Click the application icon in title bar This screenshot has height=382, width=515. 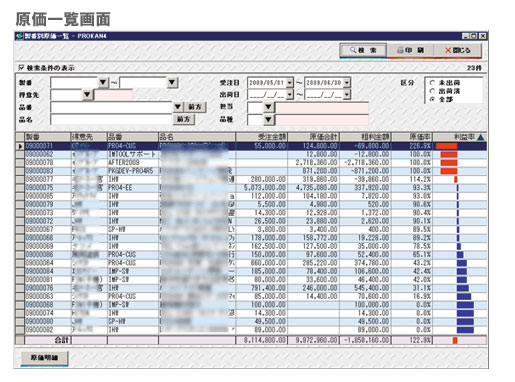tap(19, 36)
